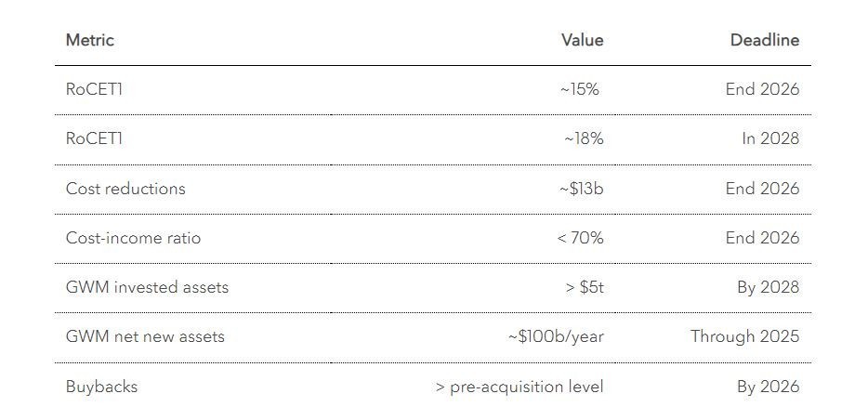
Task: Click the Cost-income ratio metric label
Action: (133, 238)
